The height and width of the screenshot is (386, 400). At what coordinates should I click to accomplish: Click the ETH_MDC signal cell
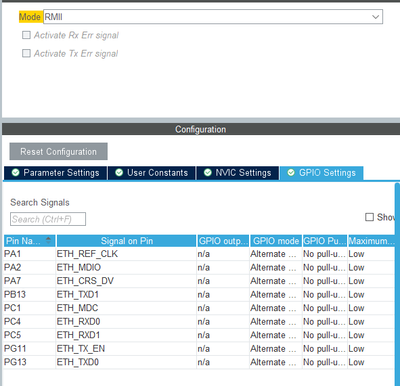pos(126,308)
